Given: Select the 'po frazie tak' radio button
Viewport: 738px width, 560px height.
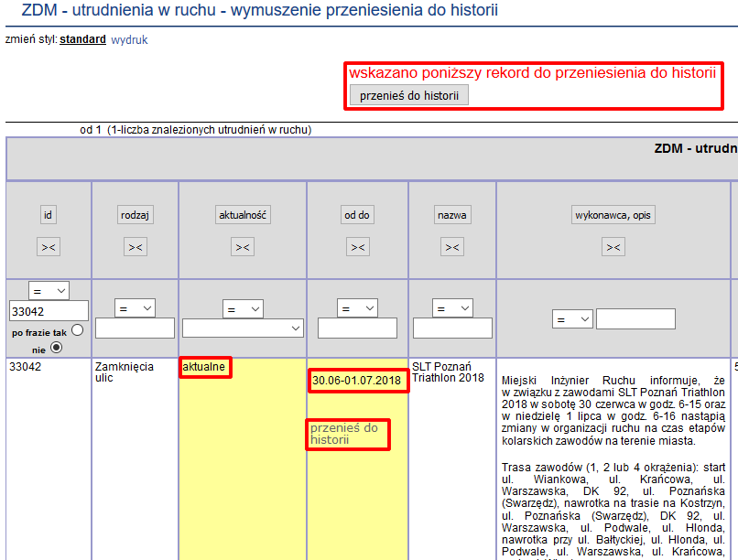Looking at the screenshot, I should point(77,330).
